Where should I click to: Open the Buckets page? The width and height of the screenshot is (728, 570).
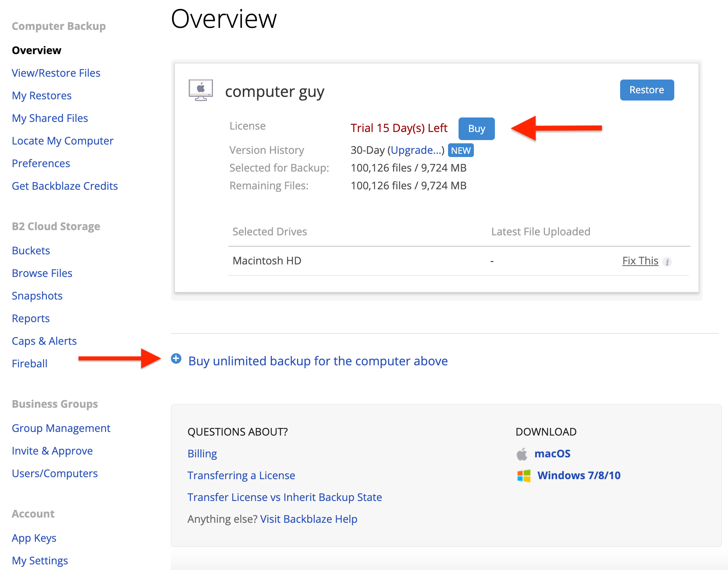coord(31,251)
